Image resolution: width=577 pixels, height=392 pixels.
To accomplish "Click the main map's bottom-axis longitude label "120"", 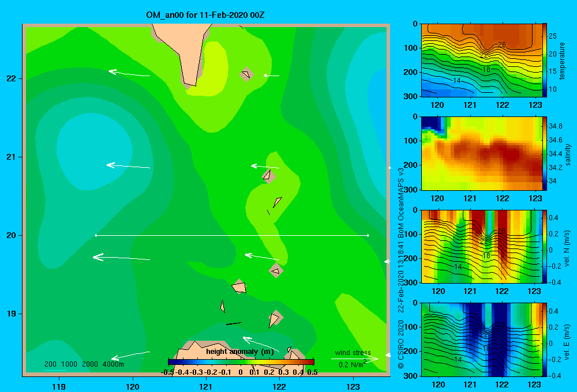I will coord(133,386).
